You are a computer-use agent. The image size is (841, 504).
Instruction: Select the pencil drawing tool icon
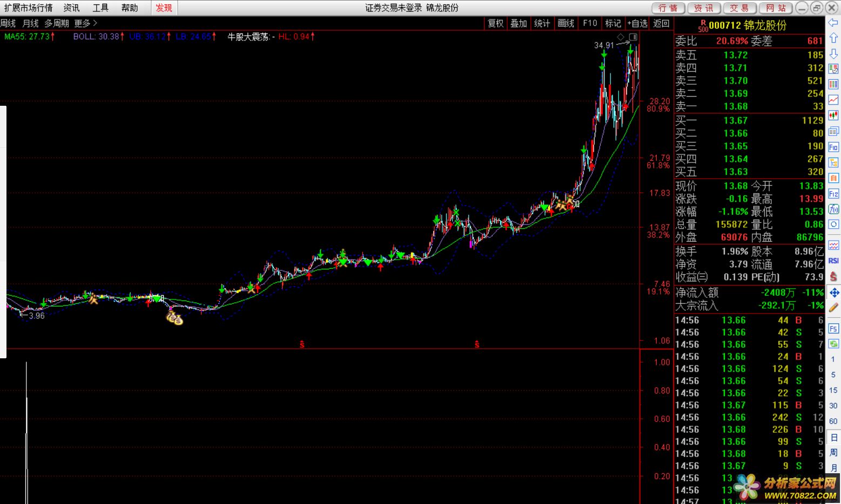click(x=833, y=308)
